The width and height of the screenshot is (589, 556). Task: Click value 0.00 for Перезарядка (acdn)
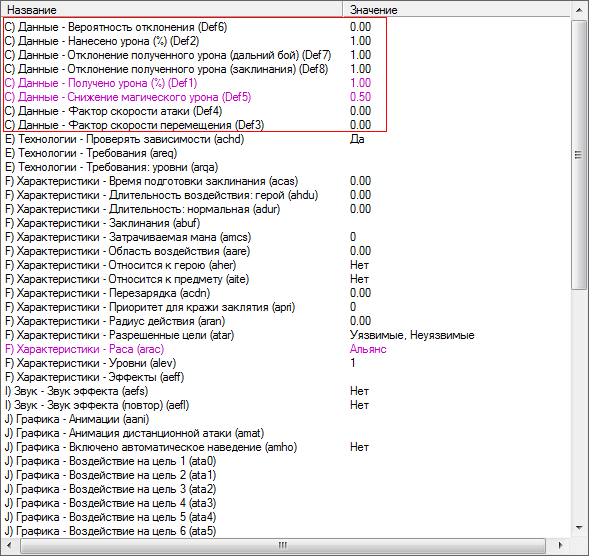pos(360,293)
